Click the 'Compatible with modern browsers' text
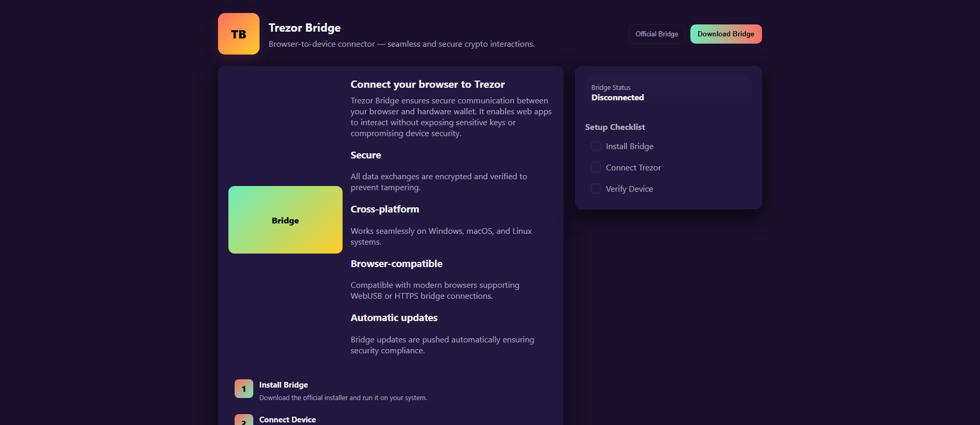Viewport: 980px width, 425px height. coord(435,290)
